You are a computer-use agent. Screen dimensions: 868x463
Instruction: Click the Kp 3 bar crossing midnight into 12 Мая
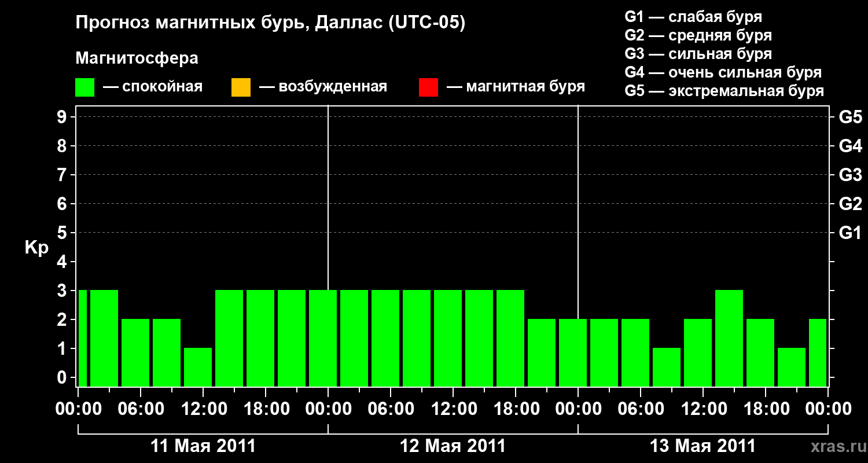point(323,338)
